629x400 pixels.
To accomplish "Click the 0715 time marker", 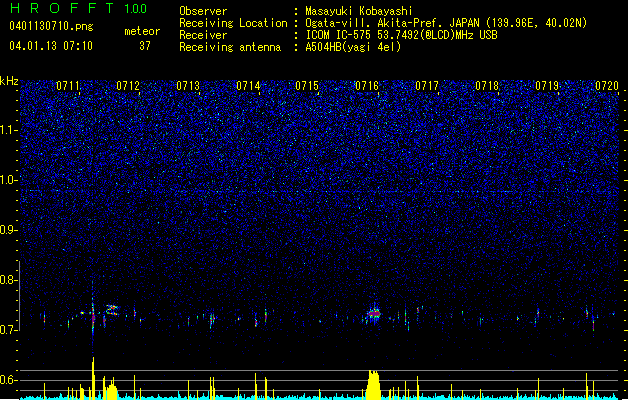I will tap(307, 86).
